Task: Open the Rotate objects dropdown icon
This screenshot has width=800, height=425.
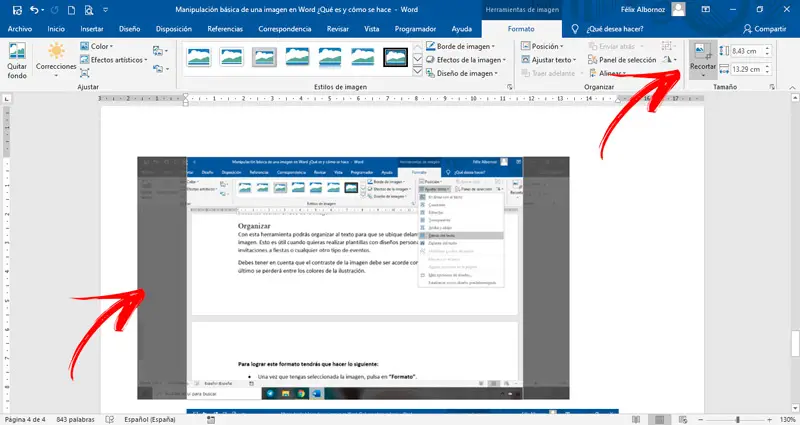Action: (669, 60)
